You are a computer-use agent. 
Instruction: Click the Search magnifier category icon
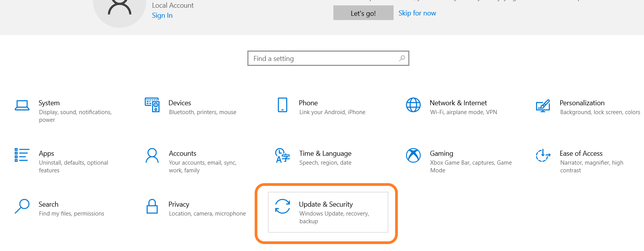(x=22, y=206)
